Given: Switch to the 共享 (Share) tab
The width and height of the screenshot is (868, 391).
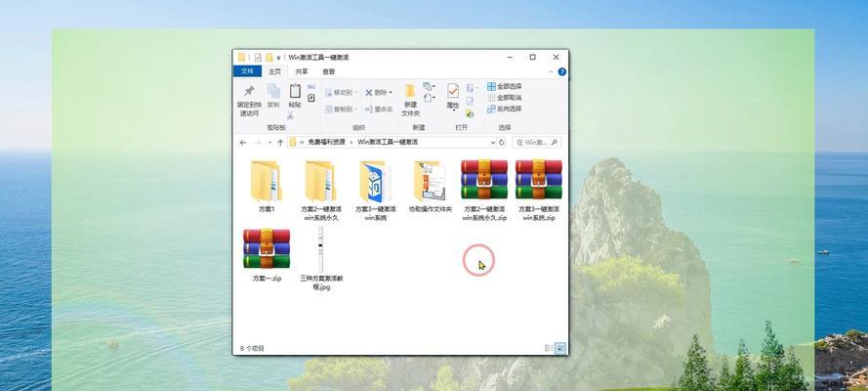Looking at the screenshot, I should click(302, 71).
